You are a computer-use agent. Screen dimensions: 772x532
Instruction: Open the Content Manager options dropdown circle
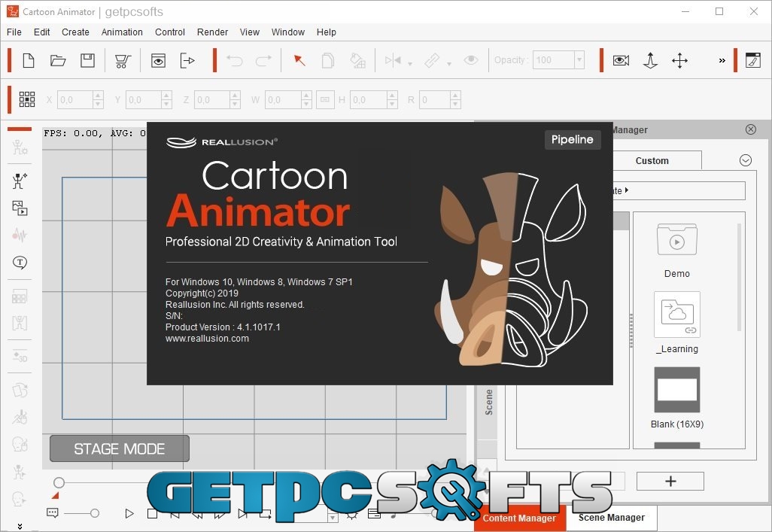click(746, 160)
